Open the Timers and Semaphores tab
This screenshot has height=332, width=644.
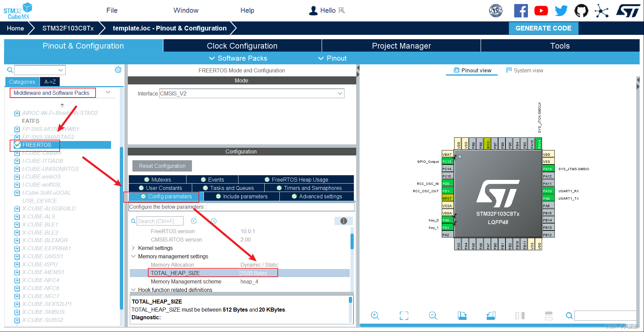coord(309,188)
